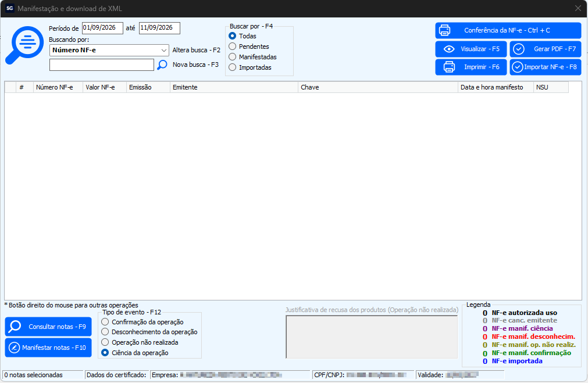The width and height of the screenshot is (588, 383).
Task: Click the SG application icon in title bar
Action: coord(10,8)
